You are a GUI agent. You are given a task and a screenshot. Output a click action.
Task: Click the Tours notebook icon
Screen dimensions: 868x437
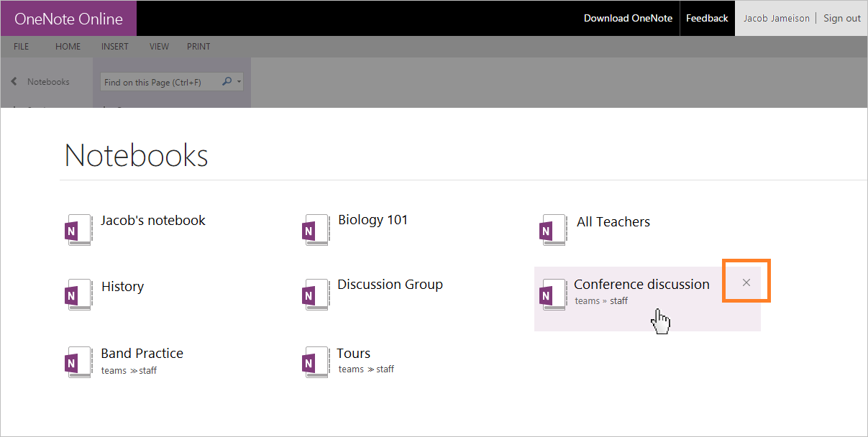click(316, 362)
